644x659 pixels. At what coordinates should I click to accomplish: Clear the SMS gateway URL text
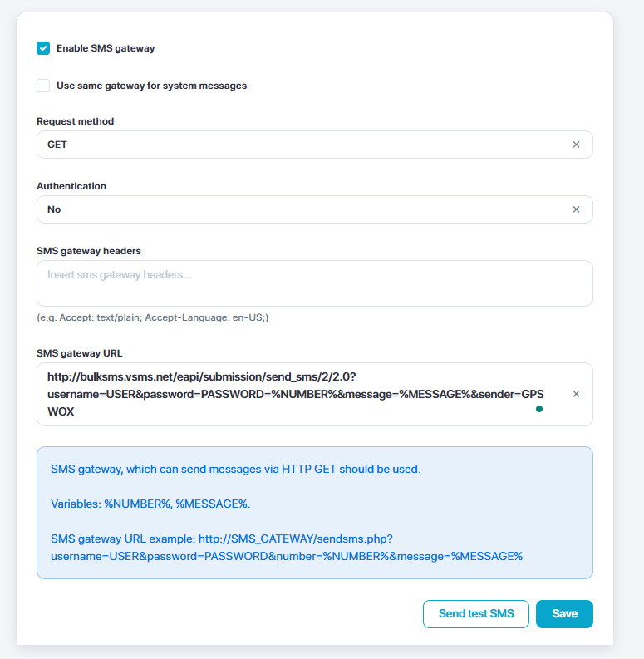(576, 394)
